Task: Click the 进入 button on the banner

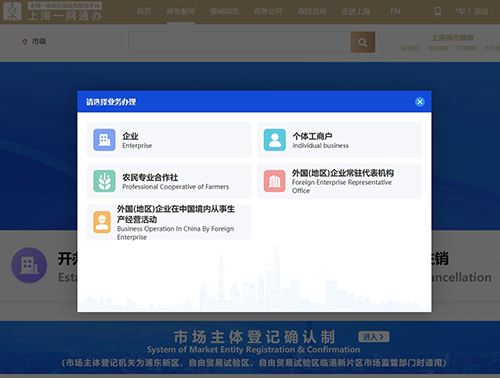Action: (374, 337)
